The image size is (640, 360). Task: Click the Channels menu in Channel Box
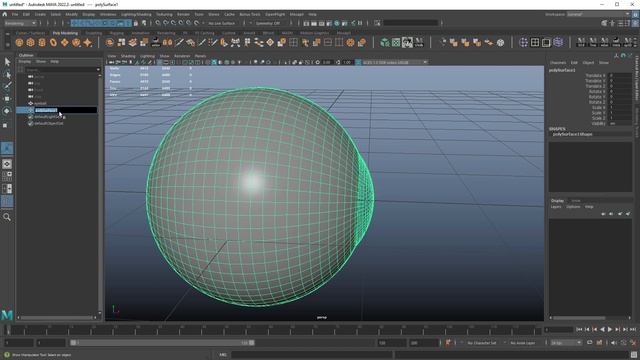pyautogui.click(x=558, y=62)
